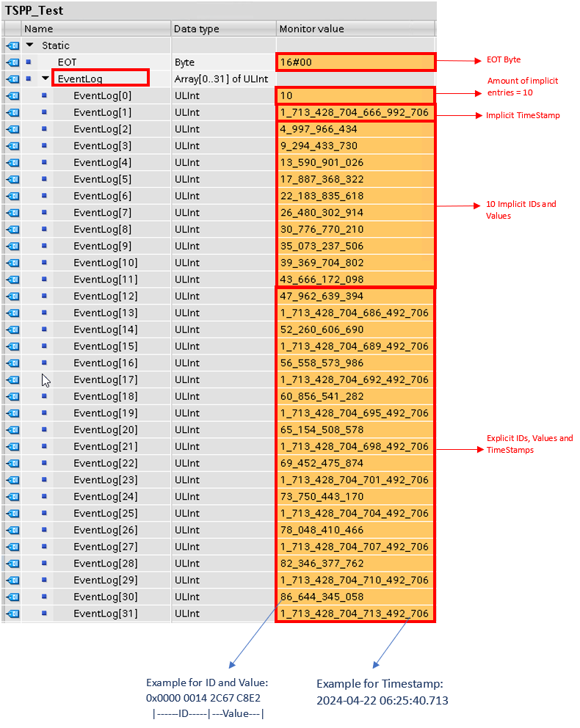Click the DB icon in the EventLog[5] row
580x728 pixels.
point(12,179)
